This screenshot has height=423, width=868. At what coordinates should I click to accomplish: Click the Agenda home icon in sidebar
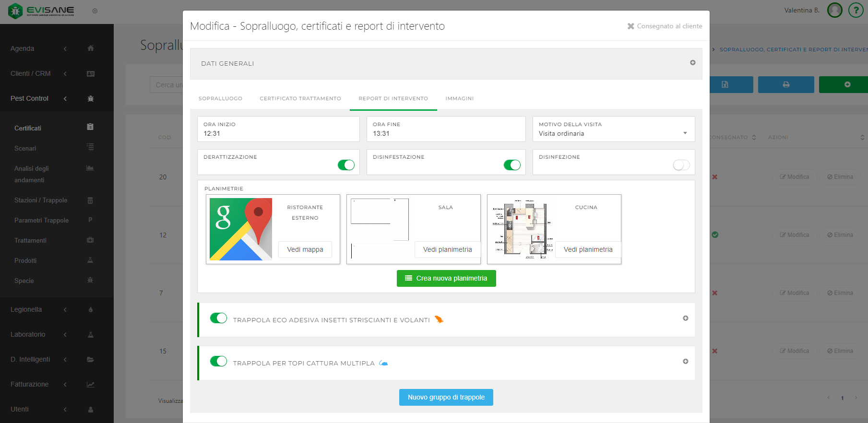91,48
